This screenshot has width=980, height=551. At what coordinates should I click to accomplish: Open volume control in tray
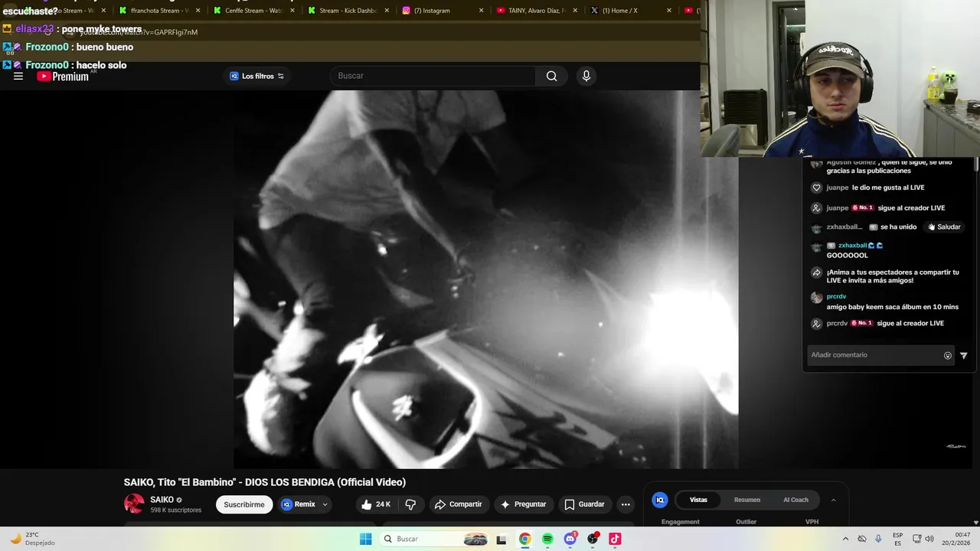coord(929,539)
